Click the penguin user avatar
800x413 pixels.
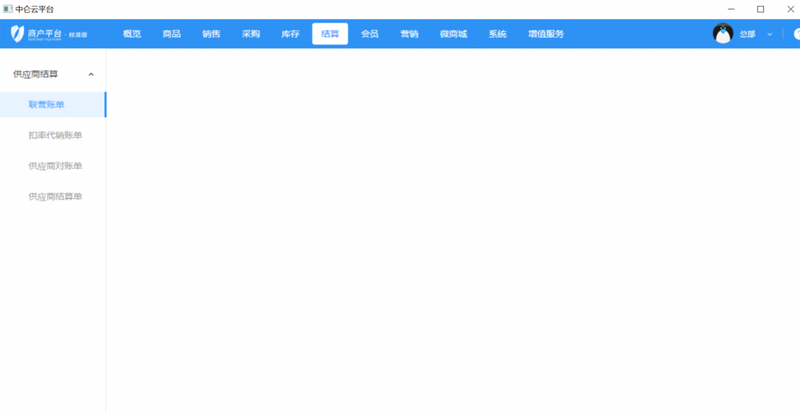[x=723, y=34]
